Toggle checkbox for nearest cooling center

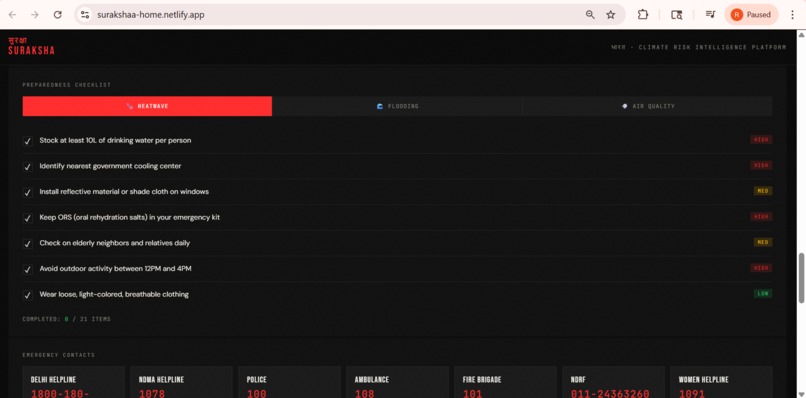(28, 167)
